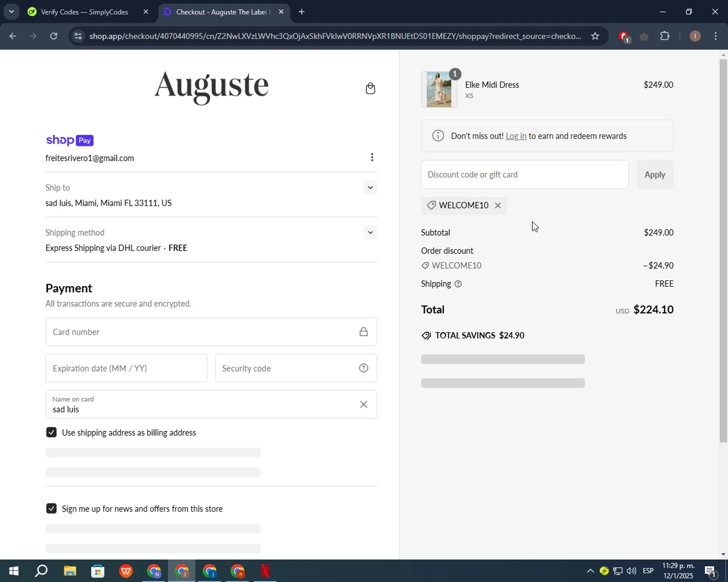Open the Windows Start menu

point(14,571)
